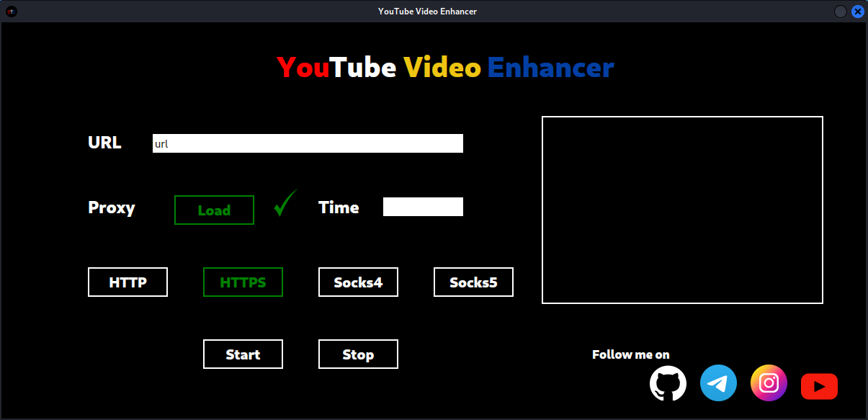Click the Telegram icon
The image size is (868, 420).
point(718,383)
